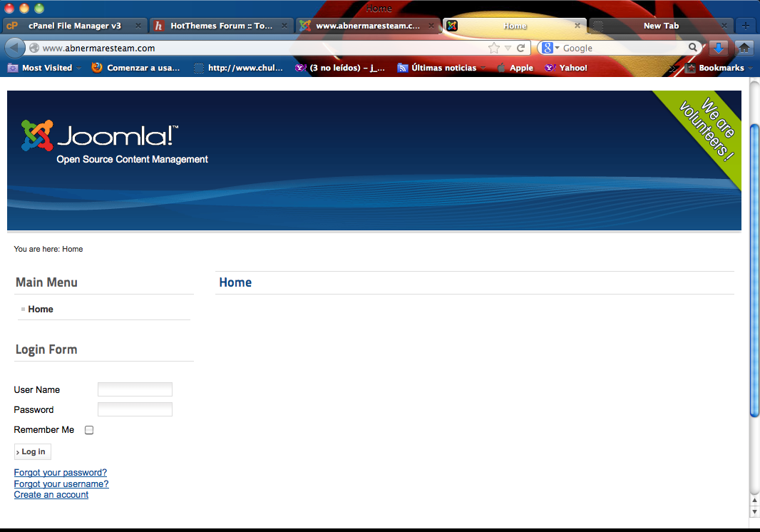Reload the page with the refresh icon
Viewport: 760px width, 532px height.
click(521, 48)
